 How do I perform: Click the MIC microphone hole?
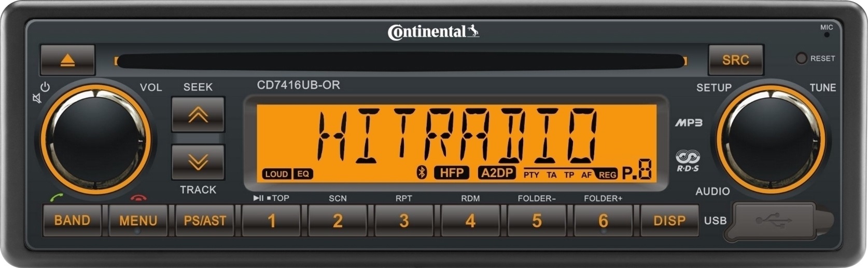(x=827, y=35)
